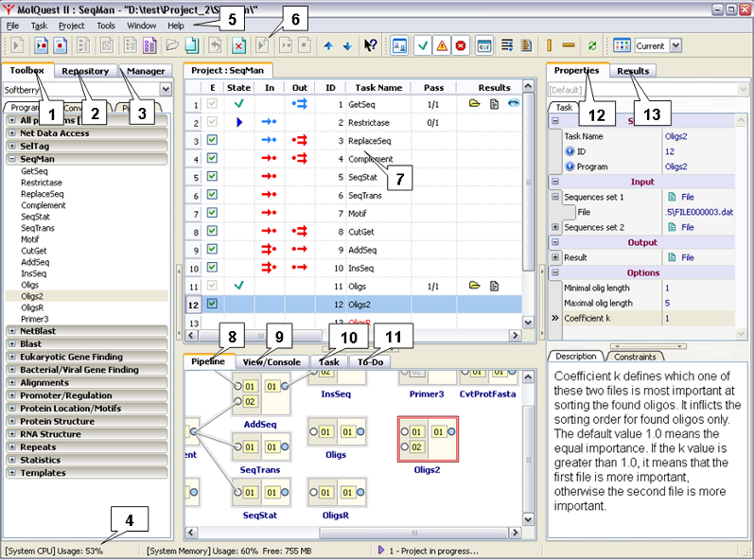Toggle the enable checkbox for SeqTrans row

(x=212, y=195)
